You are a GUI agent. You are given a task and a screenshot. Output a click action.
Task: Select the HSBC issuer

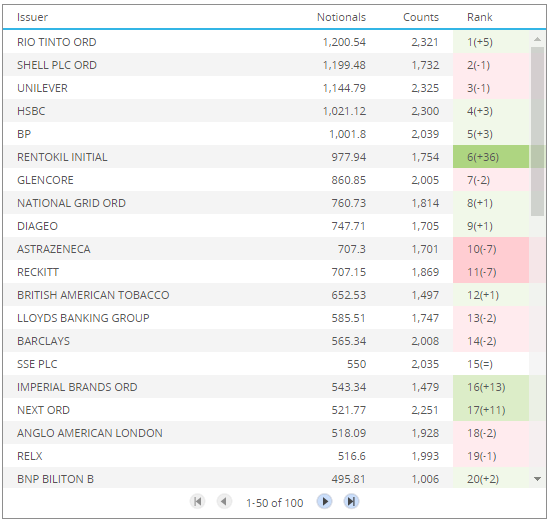(31, 111)
